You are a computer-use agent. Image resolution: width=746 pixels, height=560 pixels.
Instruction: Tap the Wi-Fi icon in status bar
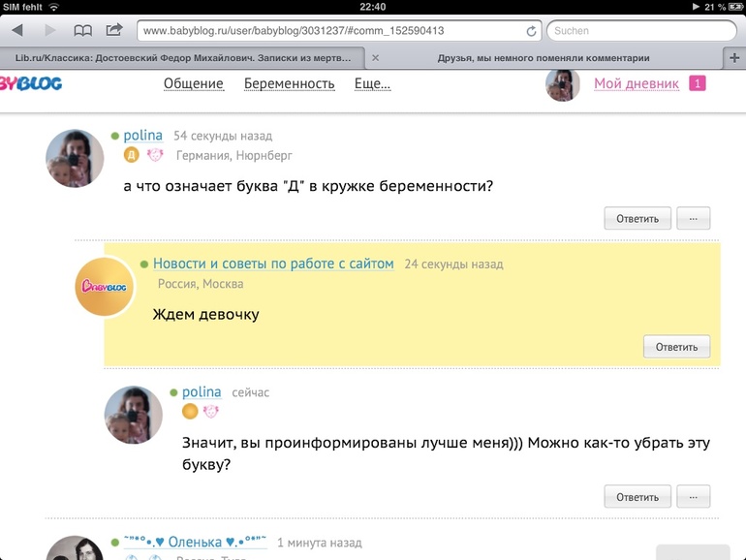(53, 7)
